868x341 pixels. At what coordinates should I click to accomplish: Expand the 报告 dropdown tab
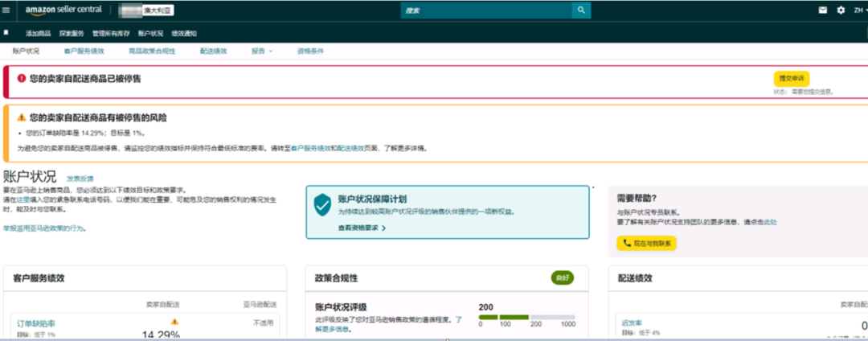pos(262,51)
